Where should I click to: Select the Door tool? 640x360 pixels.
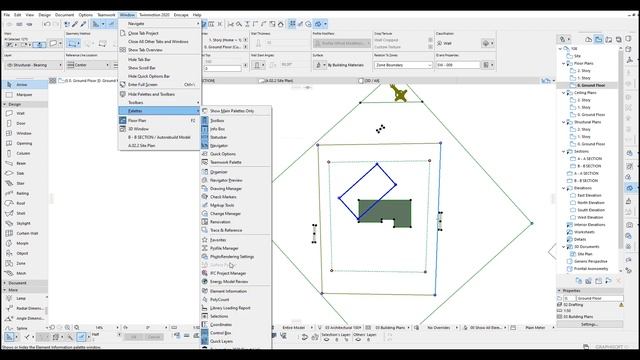[x=24, y=123]
